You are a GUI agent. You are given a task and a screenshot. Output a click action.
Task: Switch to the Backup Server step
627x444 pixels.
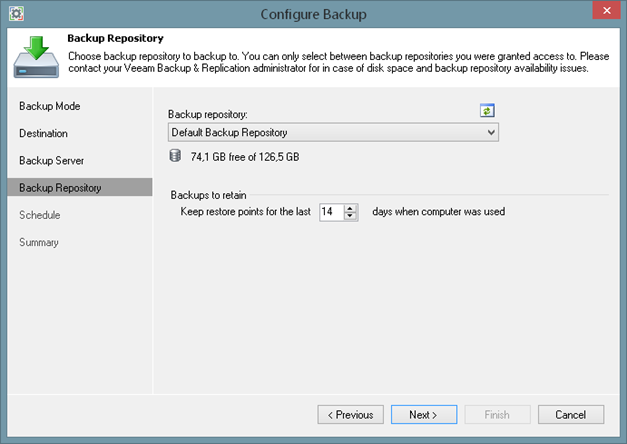coord(52,160)
